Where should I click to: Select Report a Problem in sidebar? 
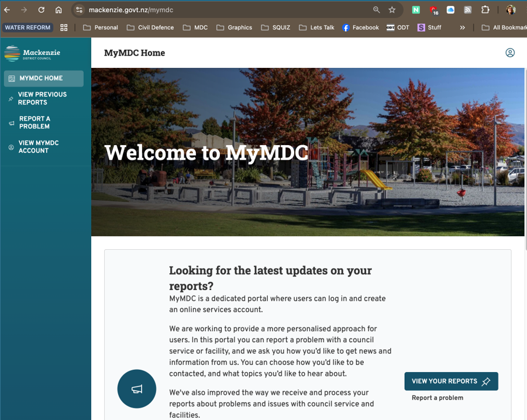click(x=35, y=122)
